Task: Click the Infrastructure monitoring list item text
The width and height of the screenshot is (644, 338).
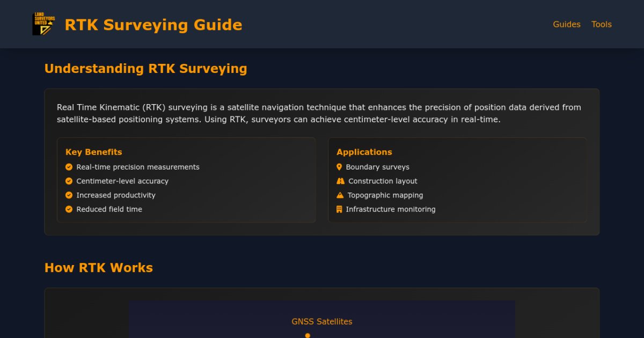Action: coord(390,209)
